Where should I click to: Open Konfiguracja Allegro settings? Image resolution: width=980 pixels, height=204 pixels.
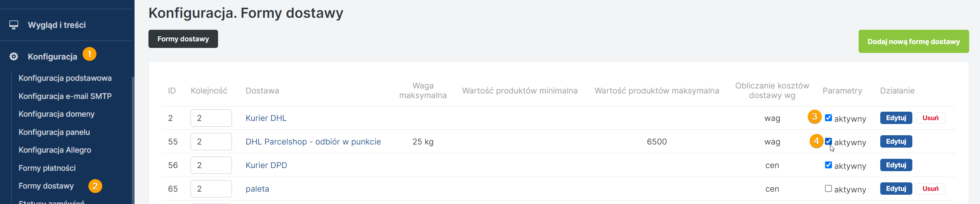[55, 150]
